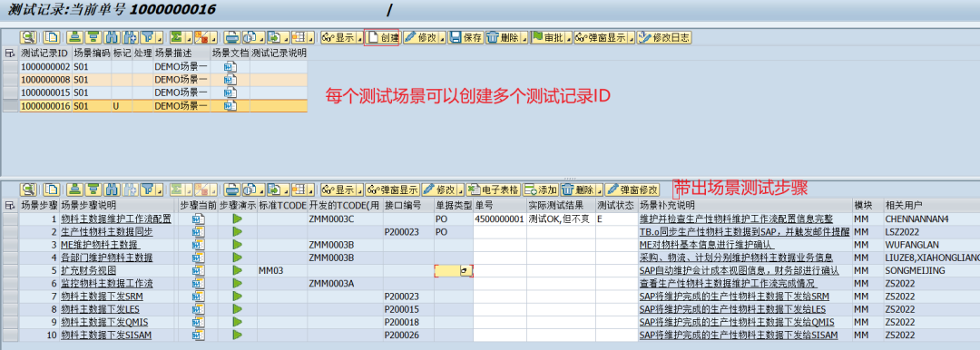980x350 pixels.
Task: Open Details icon in upper test-record toolbar
Action: 29,37
